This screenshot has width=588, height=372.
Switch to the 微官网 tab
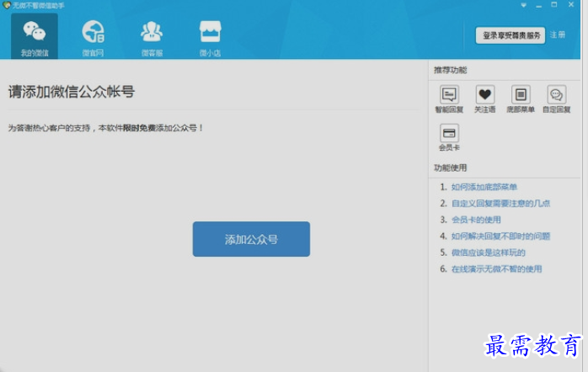coord(93,38)
